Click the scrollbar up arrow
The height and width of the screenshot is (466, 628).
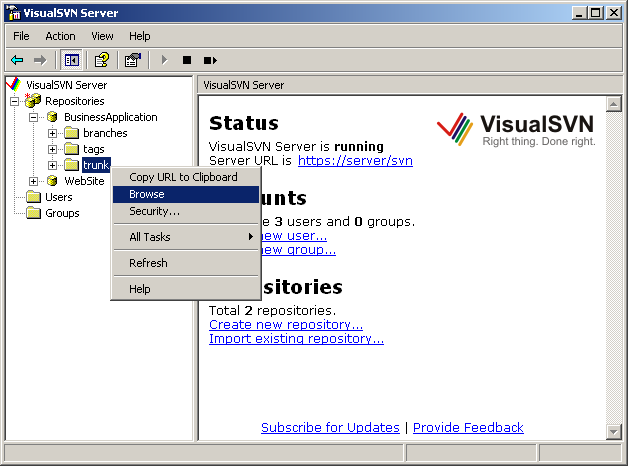[x=613, y=104]
